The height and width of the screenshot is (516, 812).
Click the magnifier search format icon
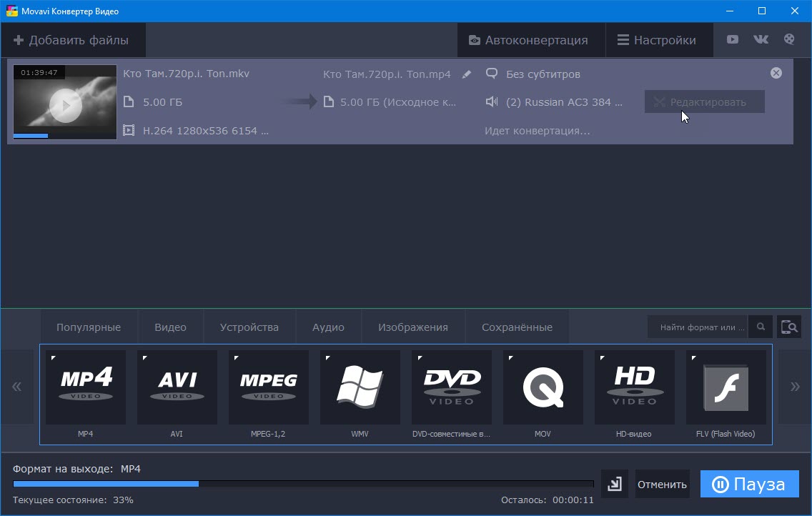click(761, 327)
